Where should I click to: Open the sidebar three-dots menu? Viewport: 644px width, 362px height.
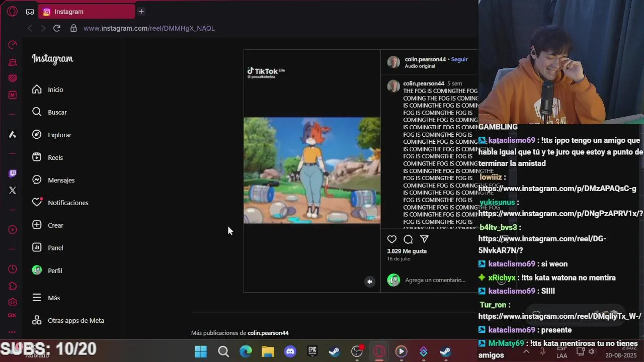tap(13, 332)
